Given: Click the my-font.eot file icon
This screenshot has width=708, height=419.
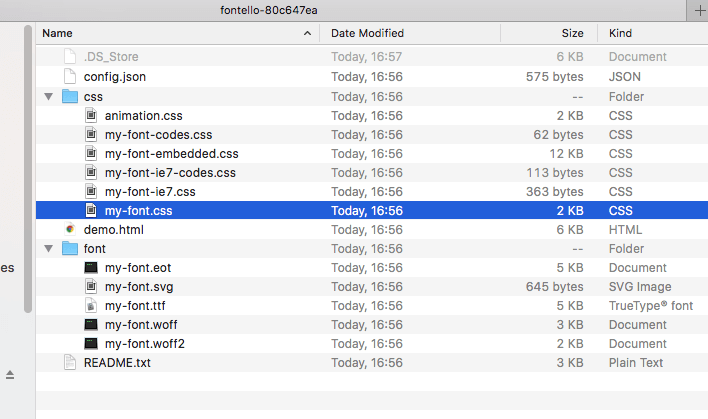Looking at the screenshot, I should coord(91,268).
